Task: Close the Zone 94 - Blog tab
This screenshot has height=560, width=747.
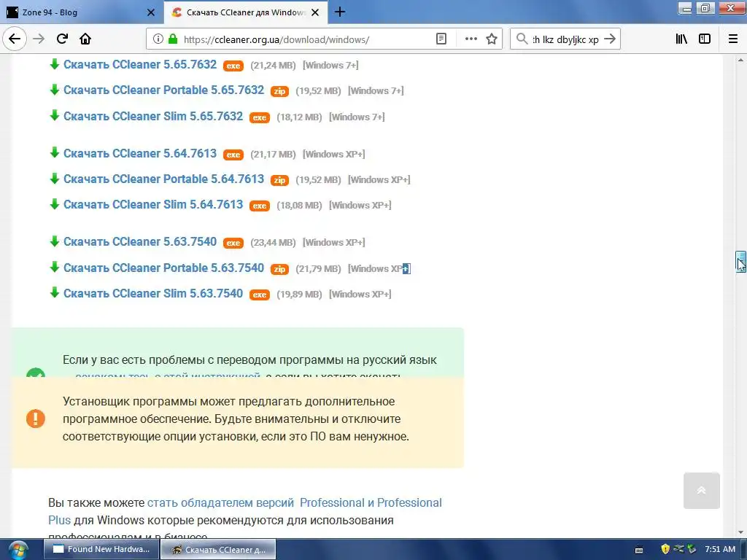Action: pos(151,12)
